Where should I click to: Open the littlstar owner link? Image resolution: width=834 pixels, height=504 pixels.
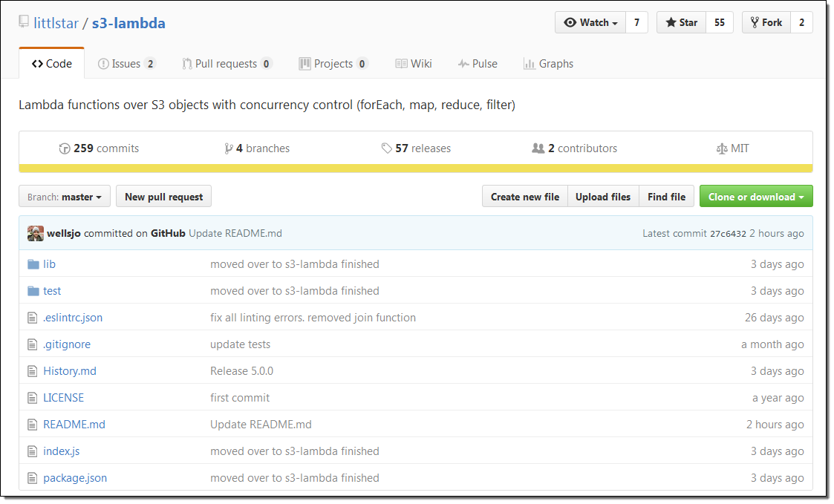56,24
